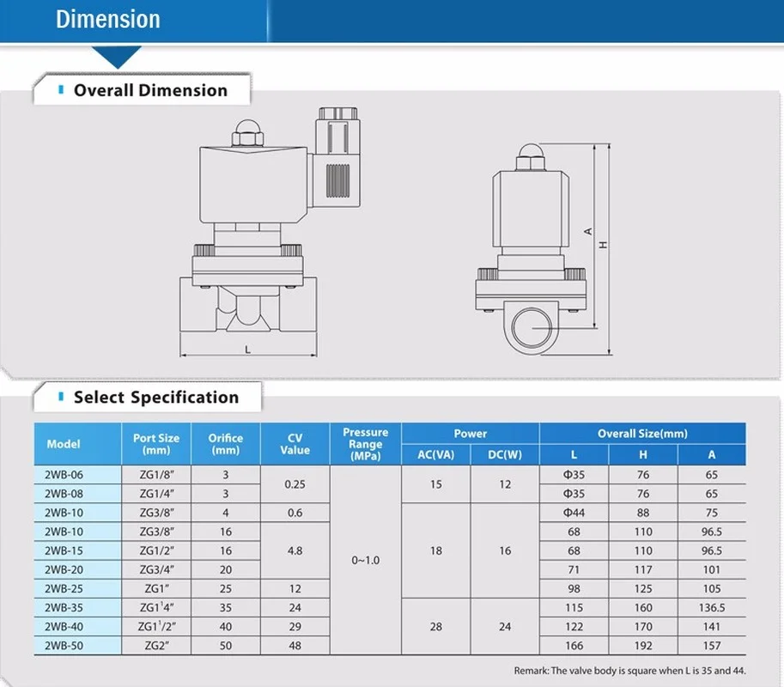Screen dimensions: 784x687
Task: Click A value "157" in the 2WB-50 row
Action: pyautogui.click(x=712, y=646)
